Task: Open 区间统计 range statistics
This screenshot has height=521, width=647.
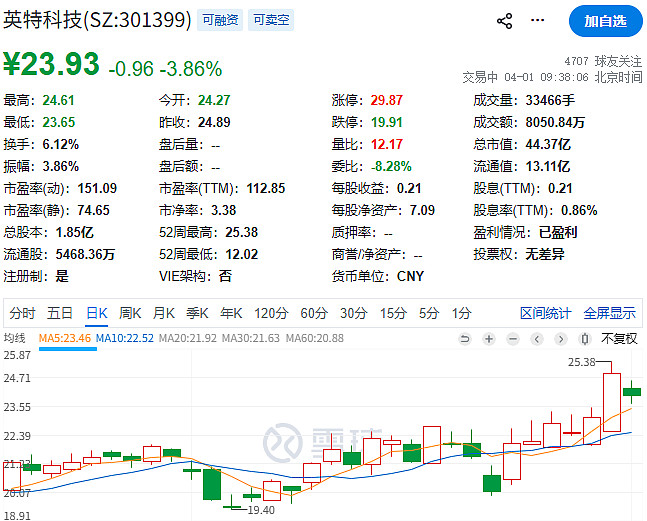Action: pyautogui.click(x=545, y=313)
